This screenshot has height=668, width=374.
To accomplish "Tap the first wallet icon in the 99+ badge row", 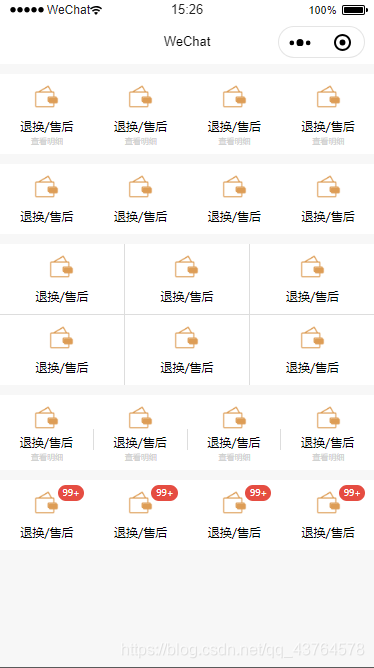I will (x=46, y=503).
